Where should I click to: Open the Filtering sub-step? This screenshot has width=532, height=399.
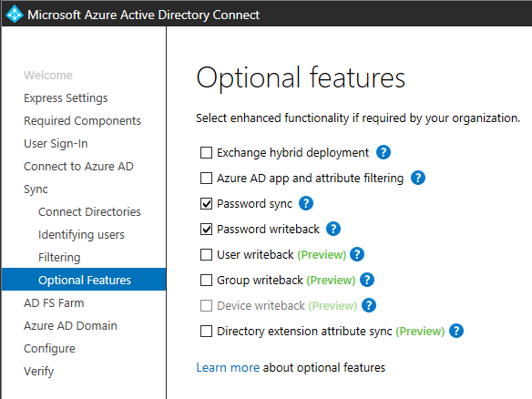(x=59, y=257)
